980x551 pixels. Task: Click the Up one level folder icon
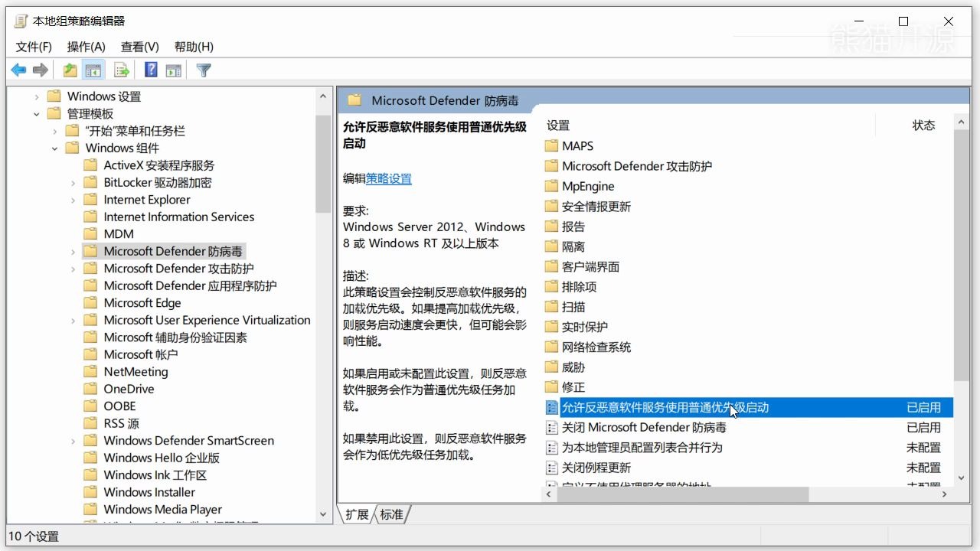pos(70,70)
